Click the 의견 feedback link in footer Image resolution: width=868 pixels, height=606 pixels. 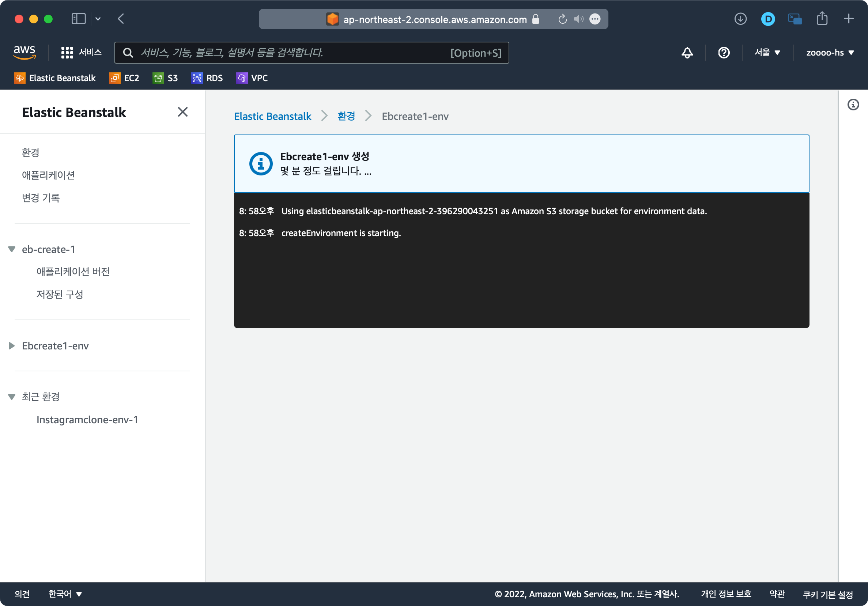click(x=22, y=594)
